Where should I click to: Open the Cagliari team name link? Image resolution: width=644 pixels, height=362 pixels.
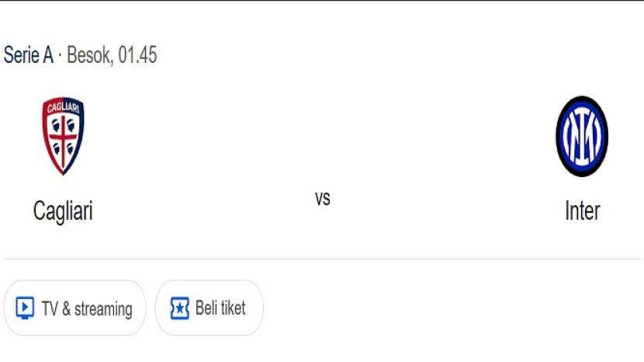pyautogui.click(x=63, y=211)
